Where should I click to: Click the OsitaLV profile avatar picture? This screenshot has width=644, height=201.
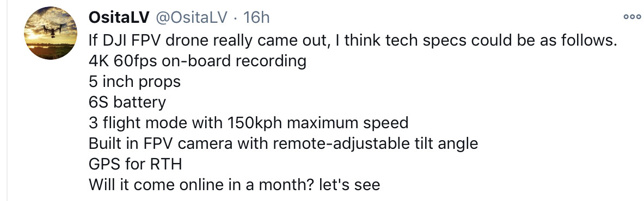[x=51, y=33]
